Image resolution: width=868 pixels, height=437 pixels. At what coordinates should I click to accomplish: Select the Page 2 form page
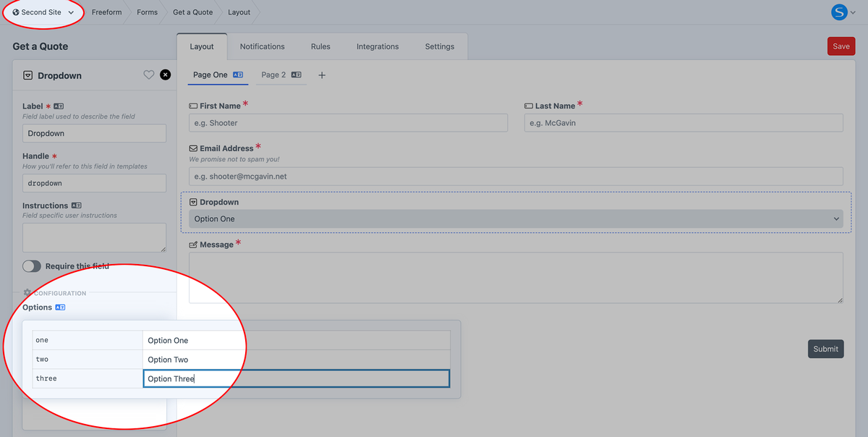(273, 75)
